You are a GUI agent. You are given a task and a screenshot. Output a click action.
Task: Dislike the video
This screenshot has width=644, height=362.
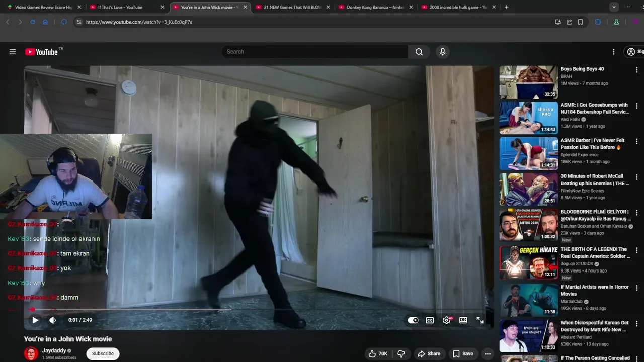(x=401, y=354)
